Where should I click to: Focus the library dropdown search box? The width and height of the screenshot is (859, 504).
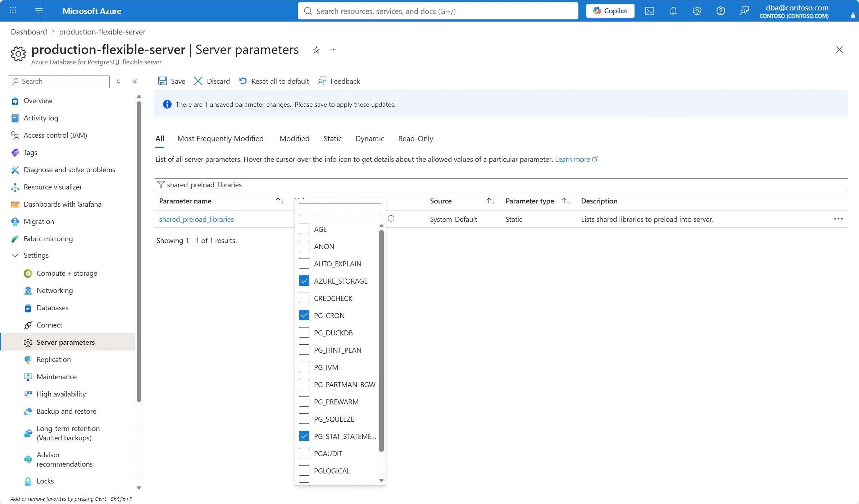coord(340,210)
